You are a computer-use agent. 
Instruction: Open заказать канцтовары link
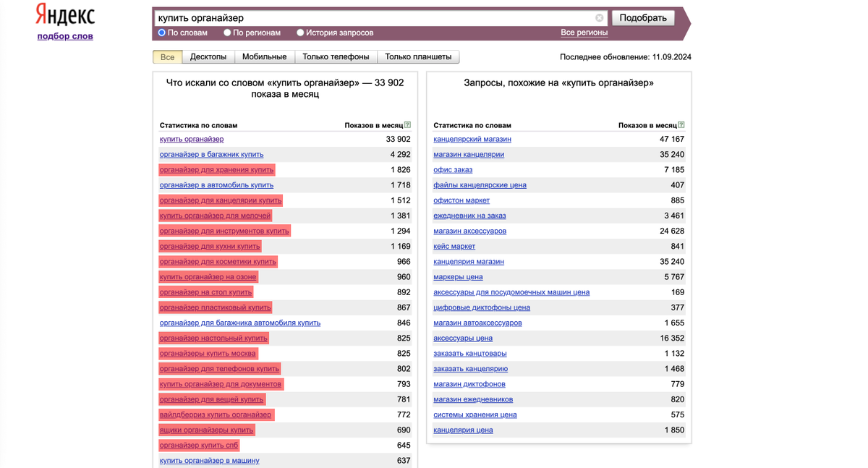pyautogui.click(x=470, y=354)
